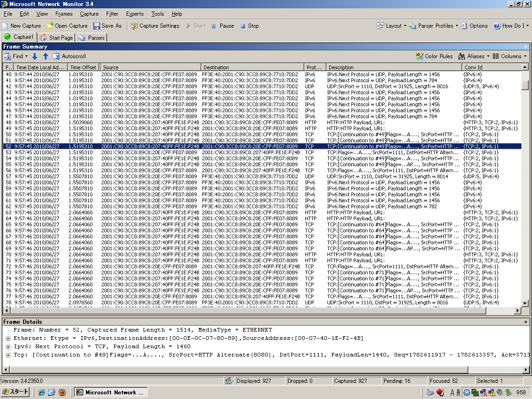This screenshot has width=532, height=399.
Task: Save the capture with Save As
Action: coord(107,26)
